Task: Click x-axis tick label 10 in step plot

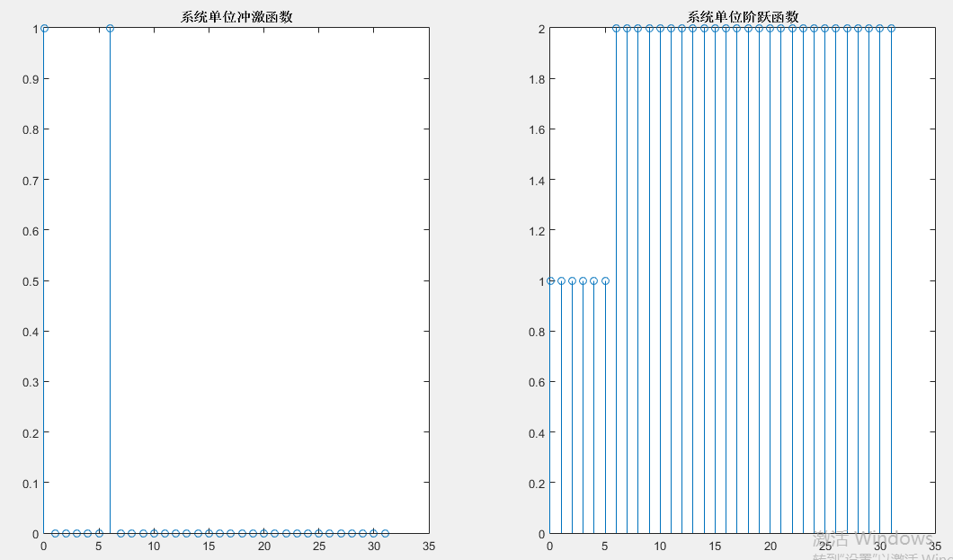Action: (x=660, y=547)
